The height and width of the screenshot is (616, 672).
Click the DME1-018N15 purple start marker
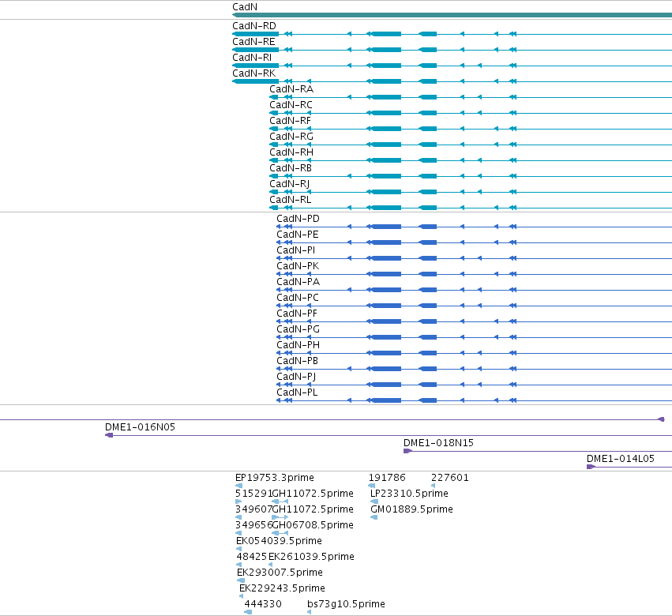[x=407, y=451]
